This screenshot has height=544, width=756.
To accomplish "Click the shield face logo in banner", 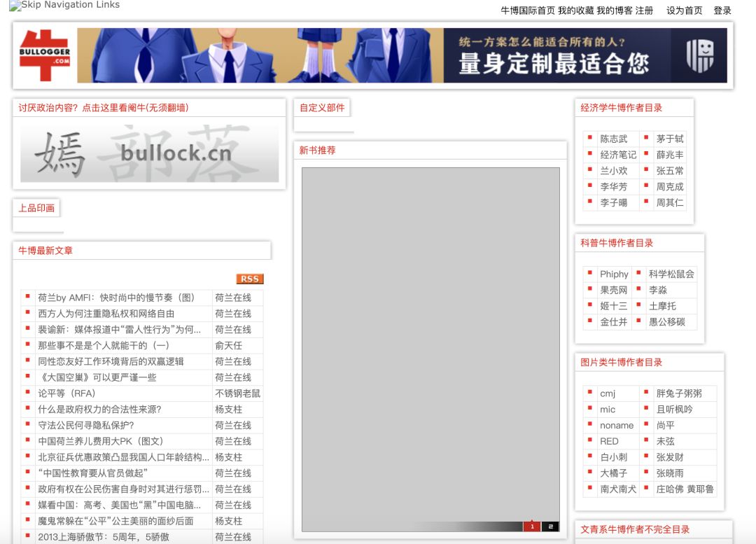I will coord(699,55).
